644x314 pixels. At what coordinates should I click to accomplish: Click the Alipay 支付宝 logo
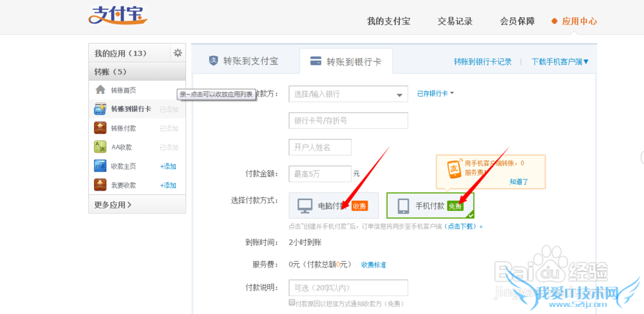tap(117, 15)
